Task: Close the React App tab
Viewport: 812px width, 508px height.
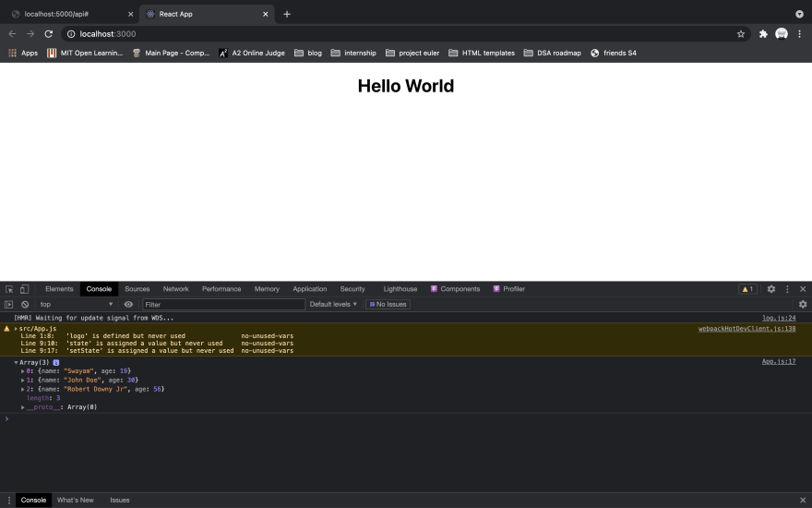Action: click(265, 14)
